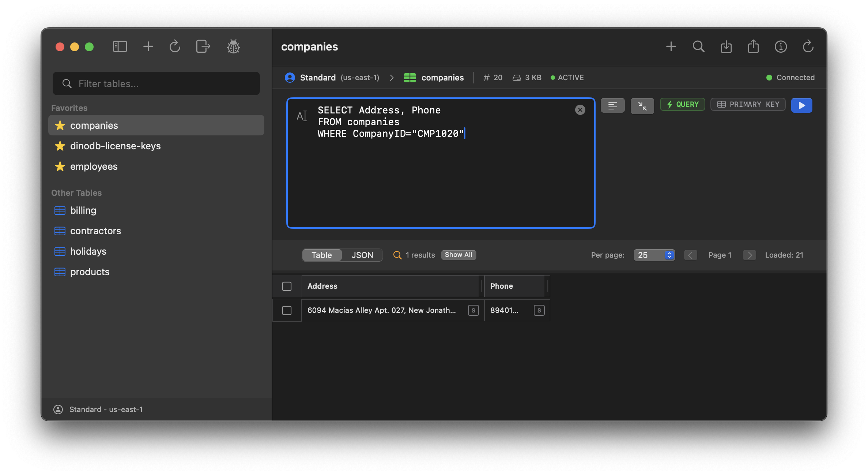The width and height of the screenshot is (868, 475).
Task: Click the import download icon
Action: [x=726, y=47]
